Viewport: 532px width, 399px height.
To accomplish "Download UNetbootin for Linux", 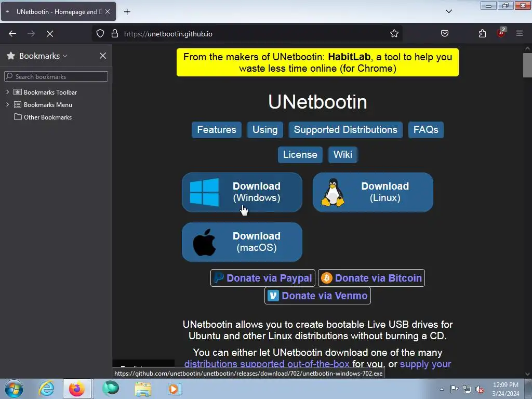I will point(373,192).
